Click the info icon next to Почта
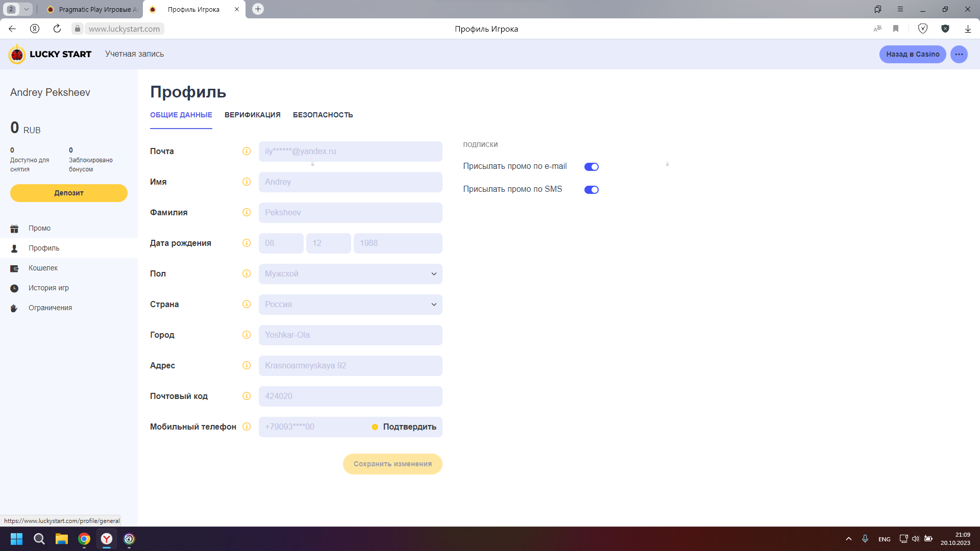980x551 pixels. (x=247, y=151)
